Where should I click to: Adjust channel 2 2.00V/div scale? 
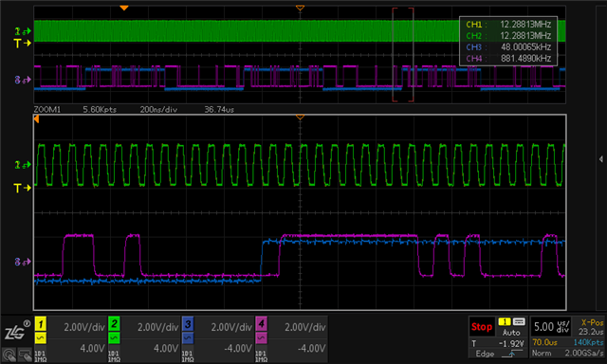(x=158, y=327)
